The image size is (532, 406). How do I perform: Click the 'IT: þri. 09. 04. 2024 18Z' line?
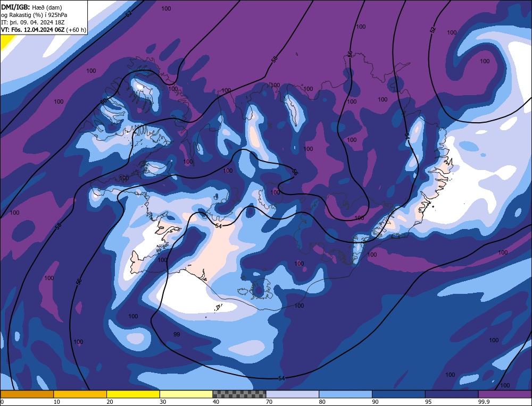33,22
